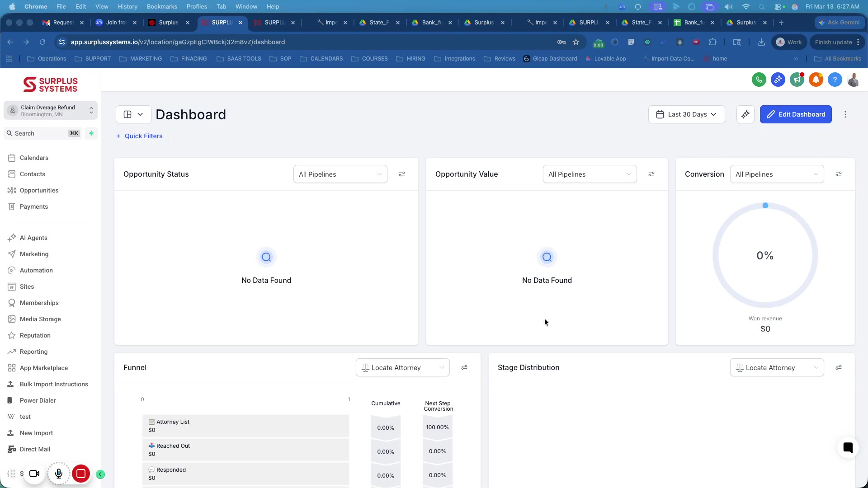The height and width of the screenshot is (488, 868).
Task: Click the pin icon beside Edit Dashboard
Action: point(745,114)
